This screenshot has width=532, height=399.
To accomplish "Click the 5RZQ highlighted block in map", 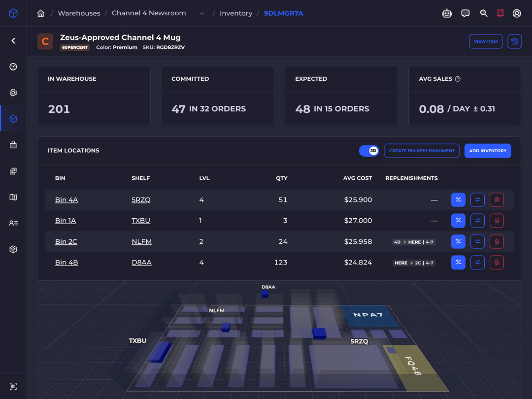I will coord(319,333).
